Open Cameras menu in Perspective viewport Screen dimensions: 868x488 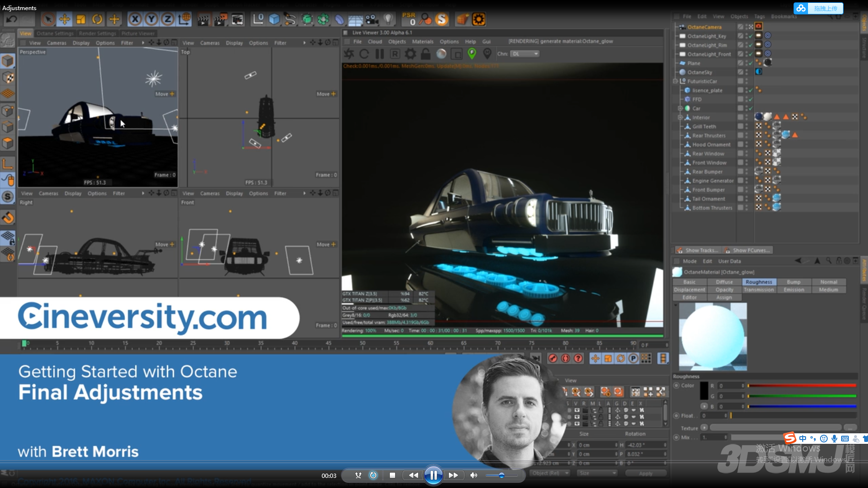[57, 43]
